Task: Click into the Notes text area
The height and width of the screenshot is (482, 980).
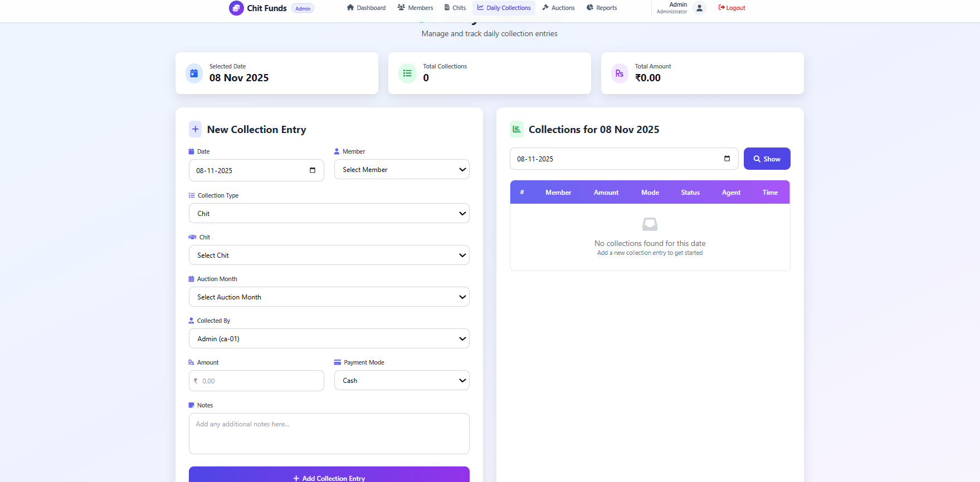Action: coord(329,434)
